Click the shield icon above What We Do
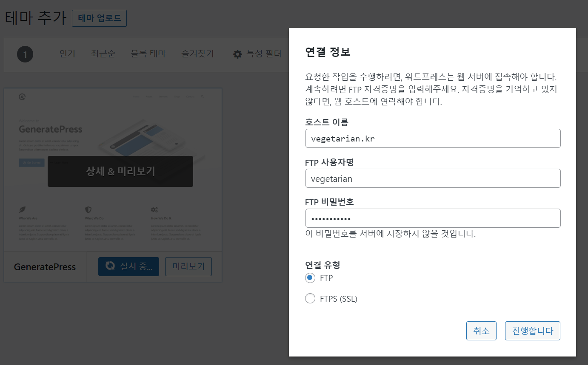This screenshot has width=588, height=365. tap(88, 209)
